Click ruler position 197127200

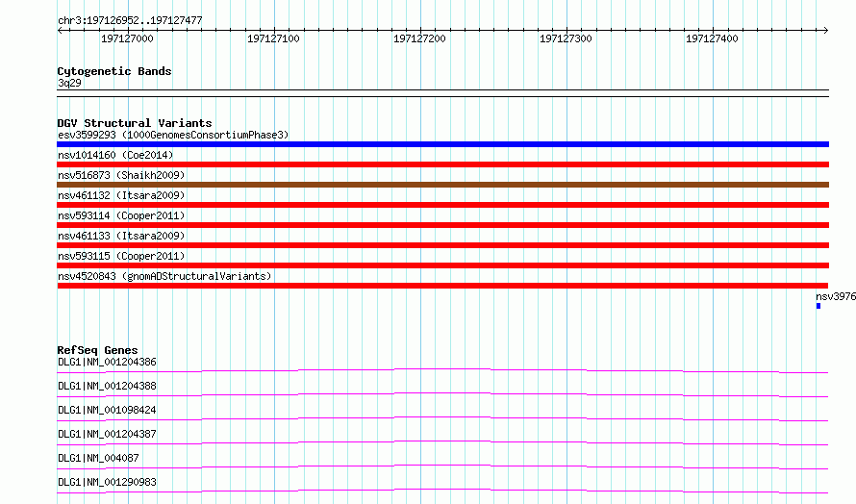point(419,38)
